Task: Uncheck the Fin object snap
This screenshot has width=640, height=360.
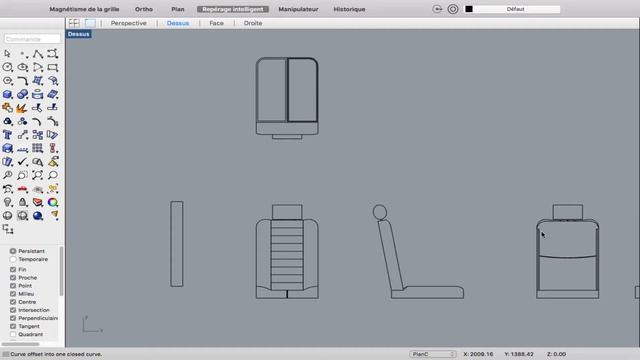Action: [x=13, y=269]
